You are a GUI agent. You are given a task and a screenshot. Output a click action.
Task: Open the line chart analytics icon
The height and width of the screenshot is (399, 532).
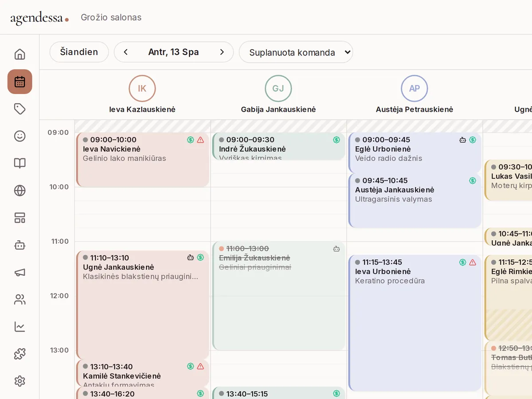(20, 327)
